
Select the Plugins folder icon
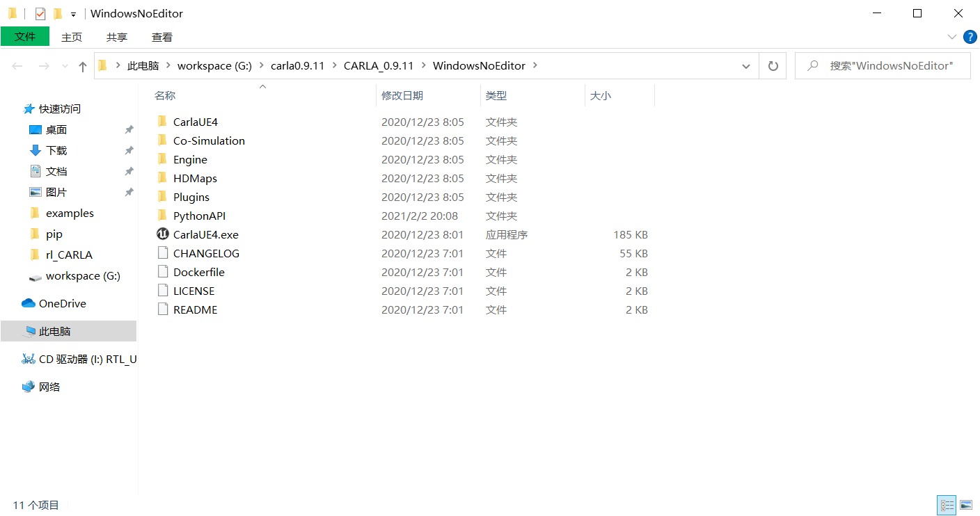[162, 197]
